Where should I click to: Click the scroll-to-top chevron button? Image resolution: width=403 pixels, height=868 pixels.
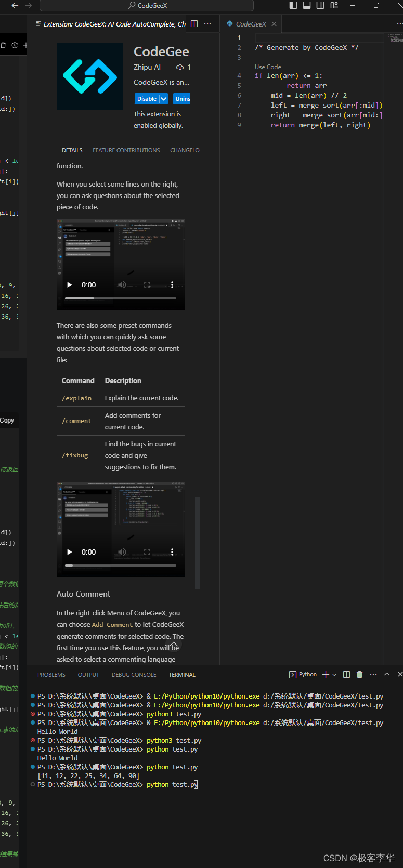(174, 646)
